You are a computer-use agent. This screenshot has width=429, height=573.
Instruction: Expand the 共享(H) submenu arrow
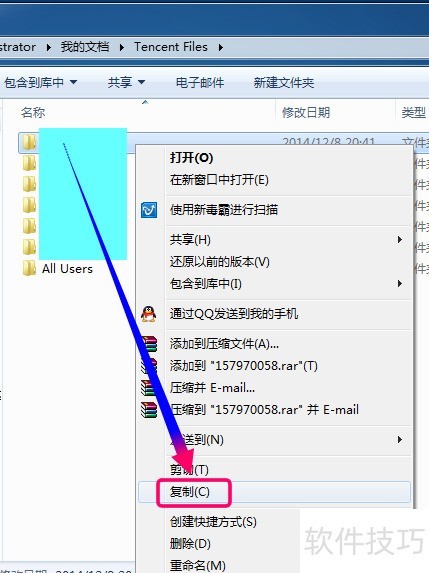click(x=400, y=240)
